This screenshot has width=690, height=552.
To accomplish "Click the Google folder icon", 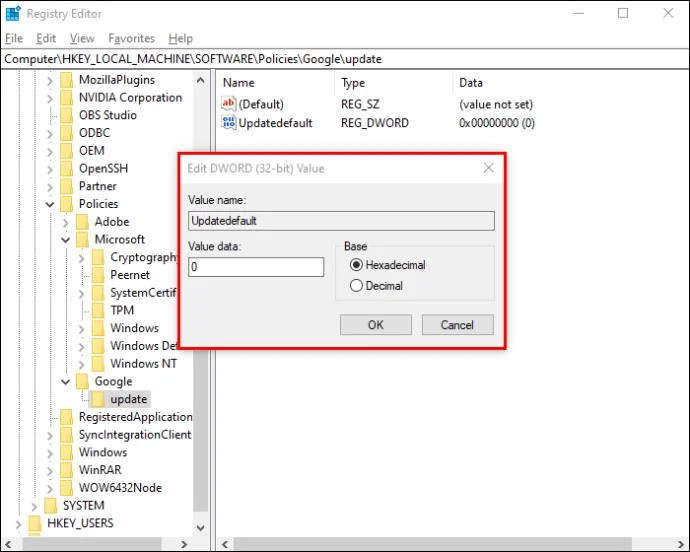I will coord(82,381).
